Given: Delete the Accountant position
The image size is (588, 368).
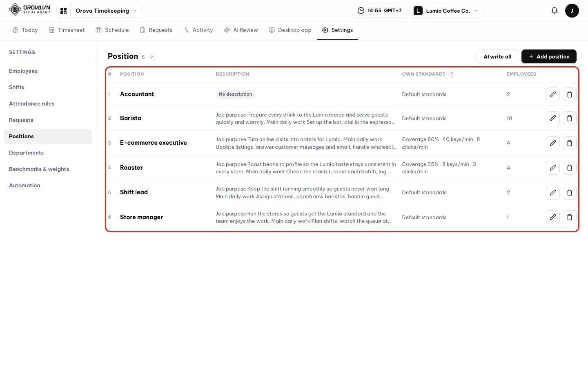Looking at the screenshot, I should coord(569,94).
